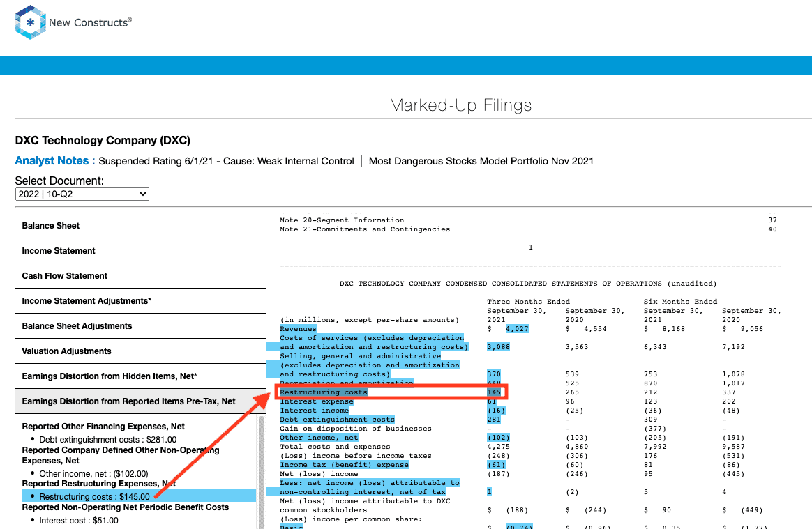Viewport: 812px width, 529px height.
Task: Click Most Dangerous Stocks Model Portfolio note
Action: [481, 161]
